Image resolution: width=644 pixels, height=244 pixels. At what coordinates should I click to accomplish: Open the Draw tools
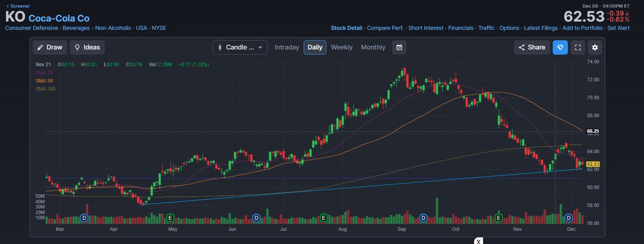coord(49,47)
